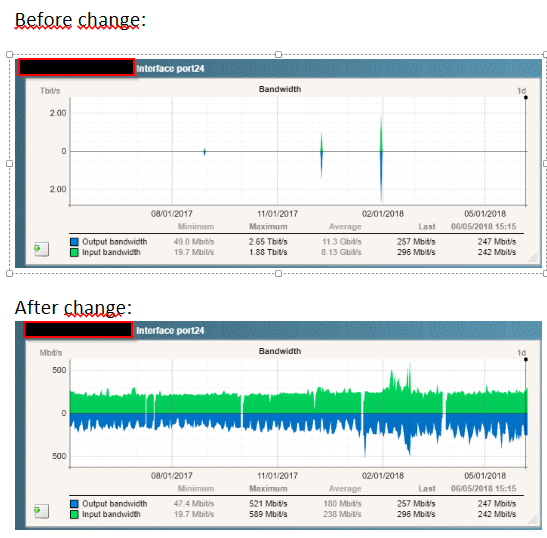Click the export icon in the Before graph
This screenshot has width=547, height=538.
click(x=42, y=249)
